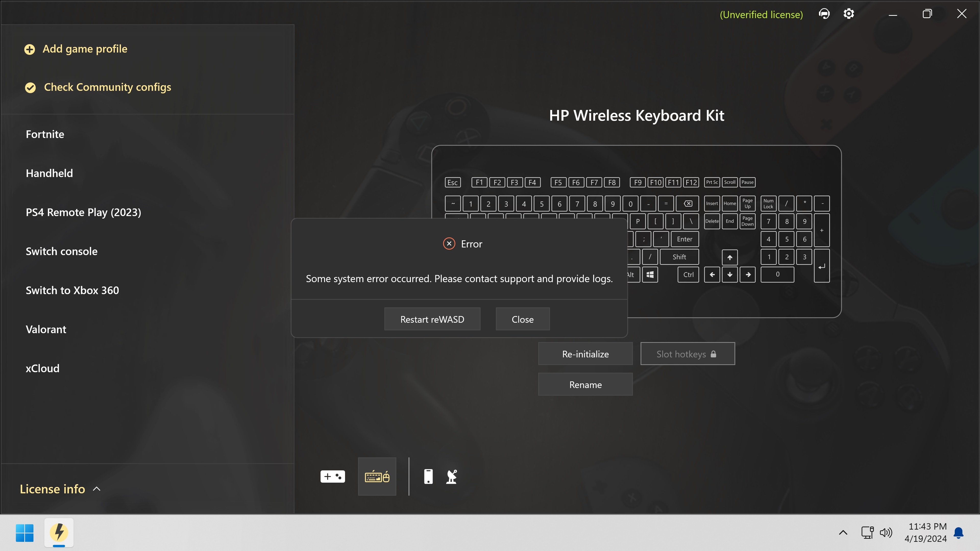Select the PS4 Remote Play (2023) profile

[x=83, y=212]
